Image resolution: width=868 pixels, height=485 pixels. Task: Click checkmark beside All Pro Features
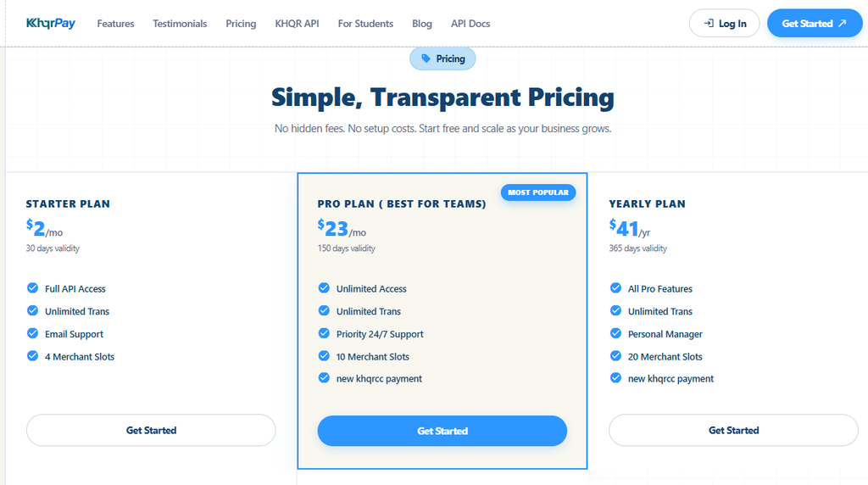615,288
